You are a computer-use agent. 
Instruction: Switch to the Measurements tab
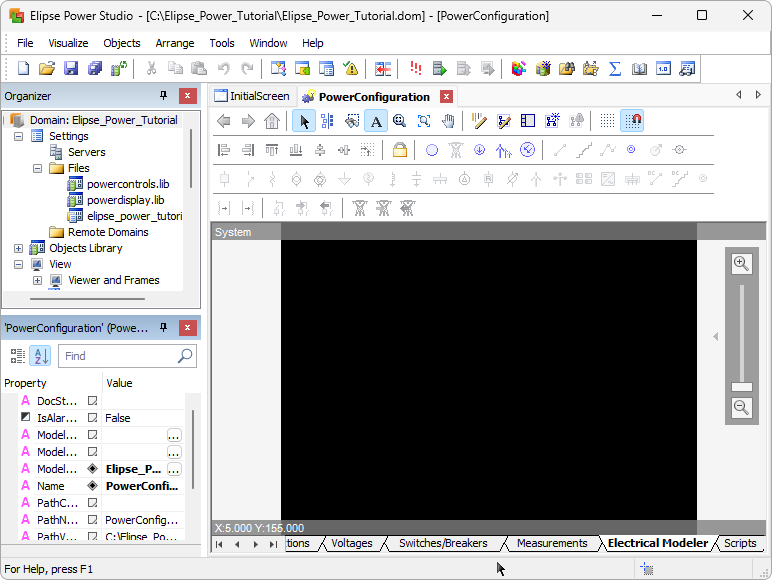click(551, 543)
